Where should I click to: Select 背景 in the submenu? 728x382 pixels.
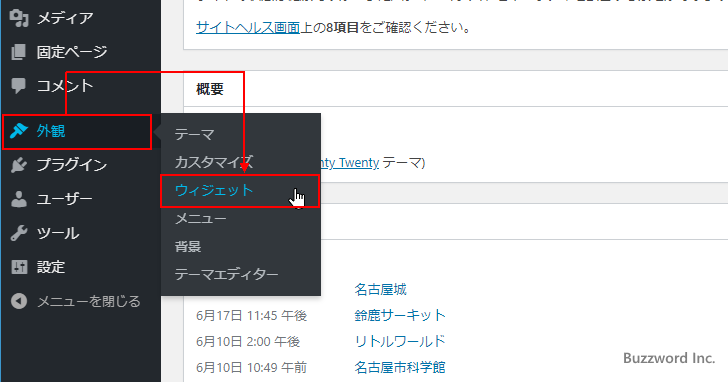pos(188,246)
